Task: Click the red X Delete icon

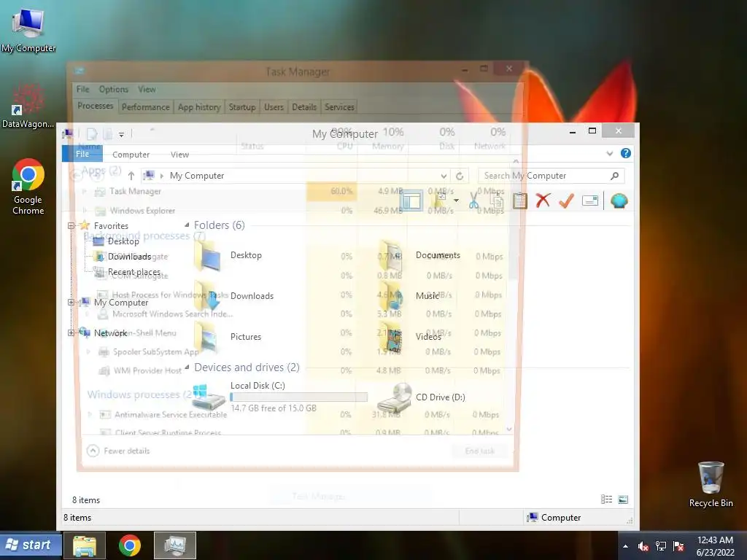Action: [x=543, y=201]
